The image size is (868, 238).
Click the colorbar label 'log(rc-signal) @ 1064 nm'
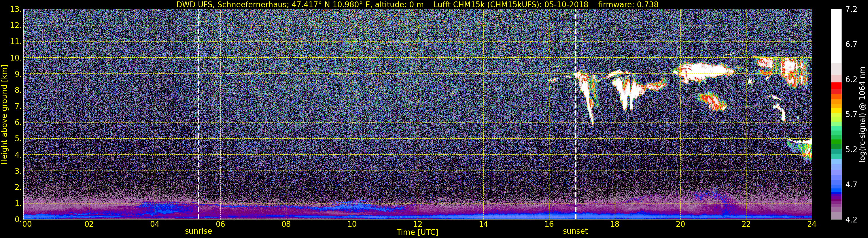(862, 114)
